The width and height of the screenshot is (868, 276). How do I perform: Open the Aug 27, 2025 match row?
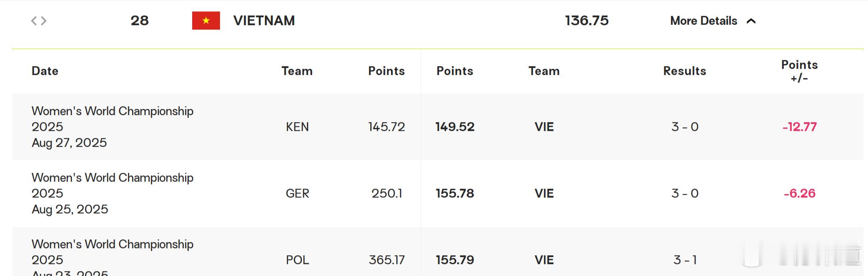[x=438, y=127]
